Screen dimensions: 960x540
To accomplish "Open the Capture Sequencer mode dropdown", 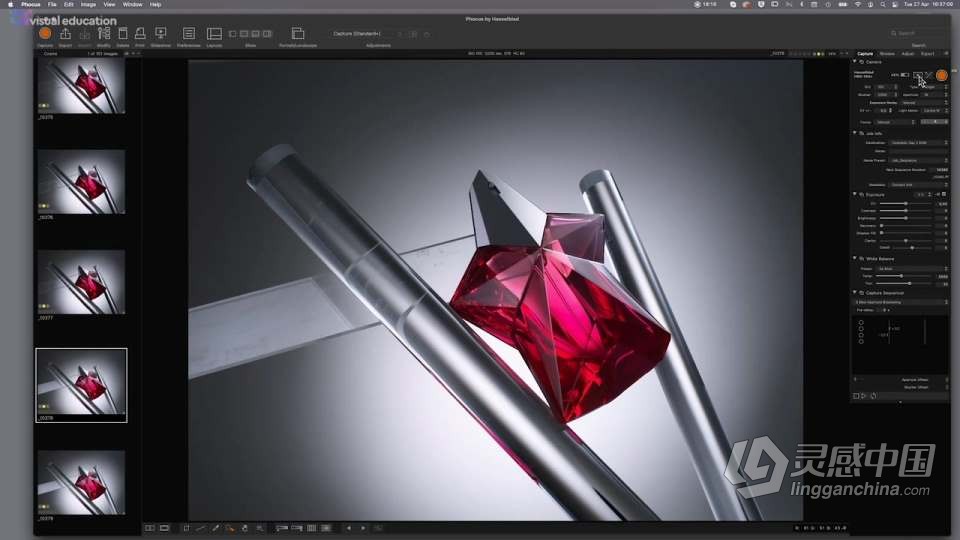I will point(901,302).
